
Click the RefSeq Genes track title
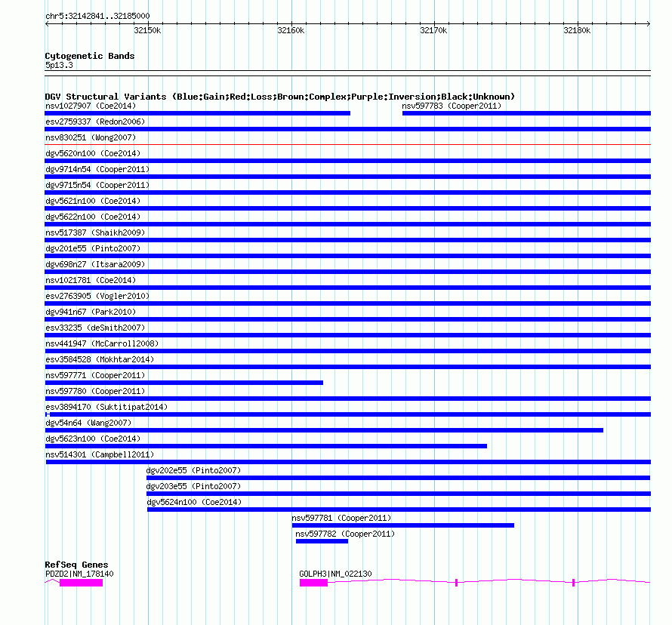[x=76, y=565]
